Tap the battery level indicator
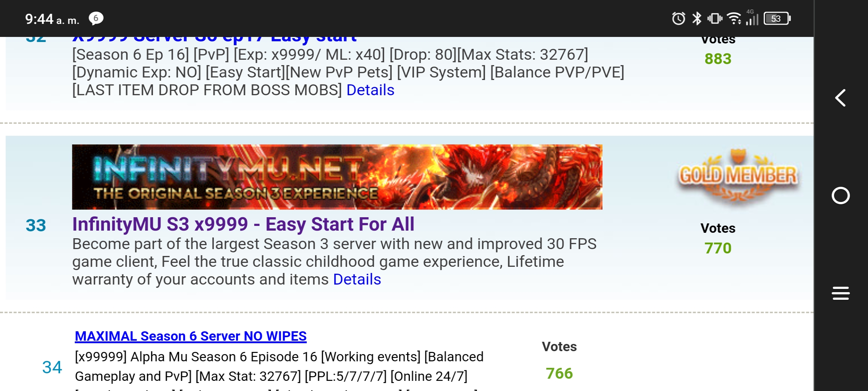 777,18
